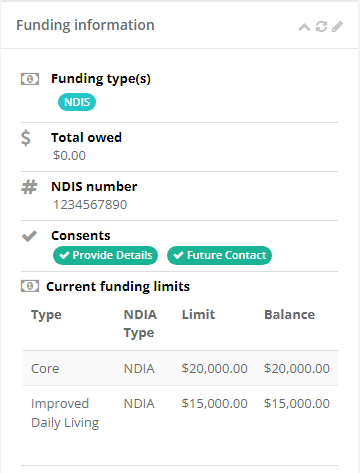Viewport: 360px width, 473px height.
Task: Sort by the Limit column header
Action: point(198,315)
